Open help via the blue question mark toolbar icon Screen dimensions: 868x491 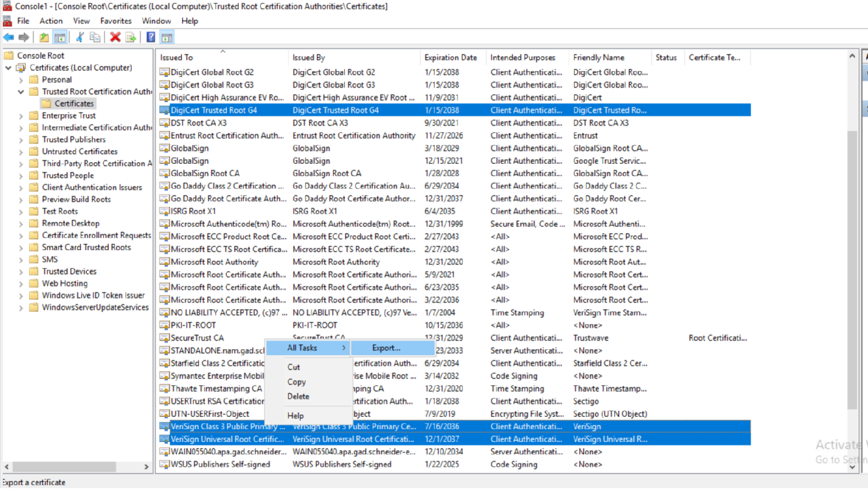(x=151, y=37)
